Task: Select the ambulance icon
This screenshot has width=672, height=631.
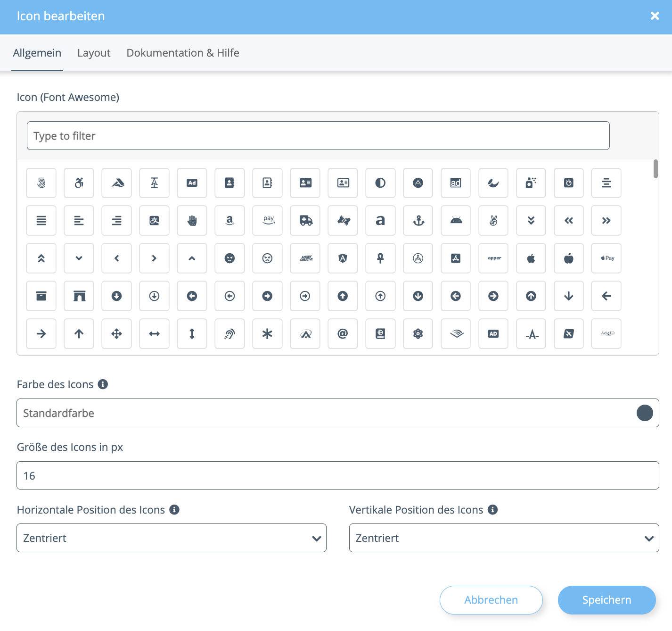Action: (305, 221)
